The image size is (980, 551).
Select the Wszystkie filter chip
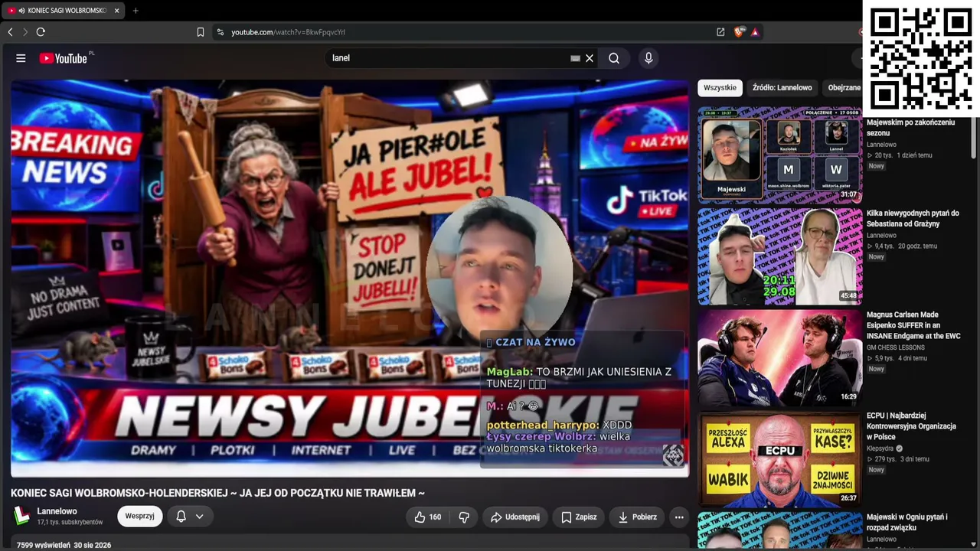tap(720, 88)
